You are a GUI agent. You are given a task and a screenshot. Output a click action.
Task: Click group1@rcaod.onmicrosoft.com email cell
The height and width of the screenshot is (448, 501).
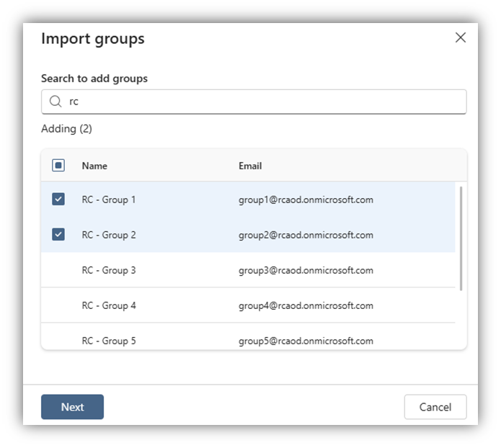pyautogui.click(x=306, y=200)
